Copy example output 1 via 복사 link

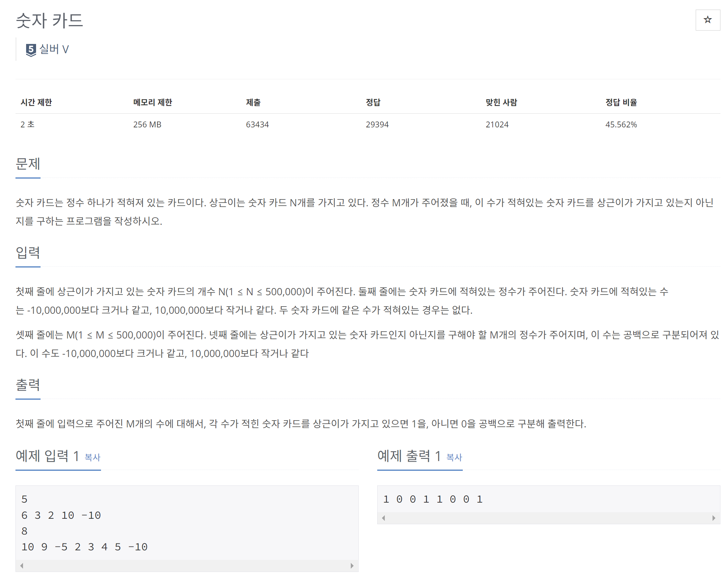[x=454, y=457]
